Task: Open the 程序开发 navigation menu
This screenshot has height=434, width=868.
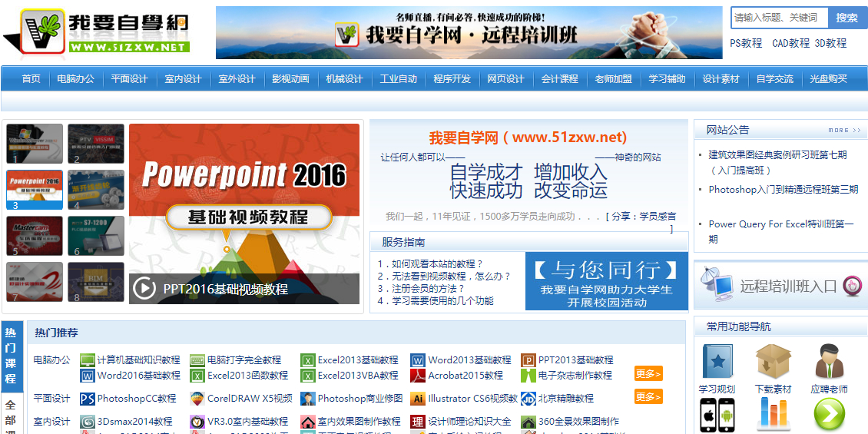Action: click(452, 78)
